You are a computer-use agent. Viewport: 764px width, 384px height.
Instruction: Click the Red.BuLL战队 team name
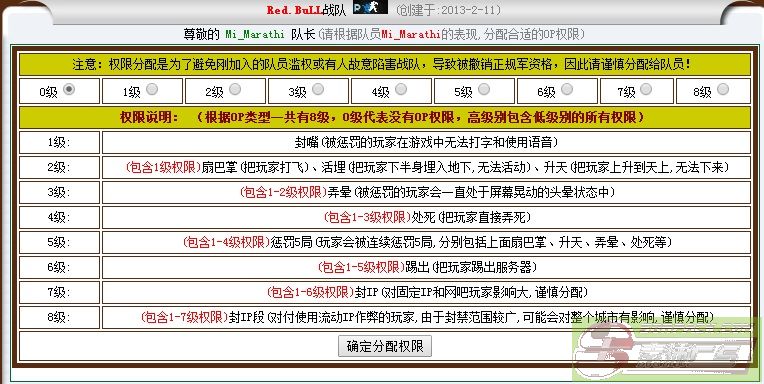pos(306,10)
